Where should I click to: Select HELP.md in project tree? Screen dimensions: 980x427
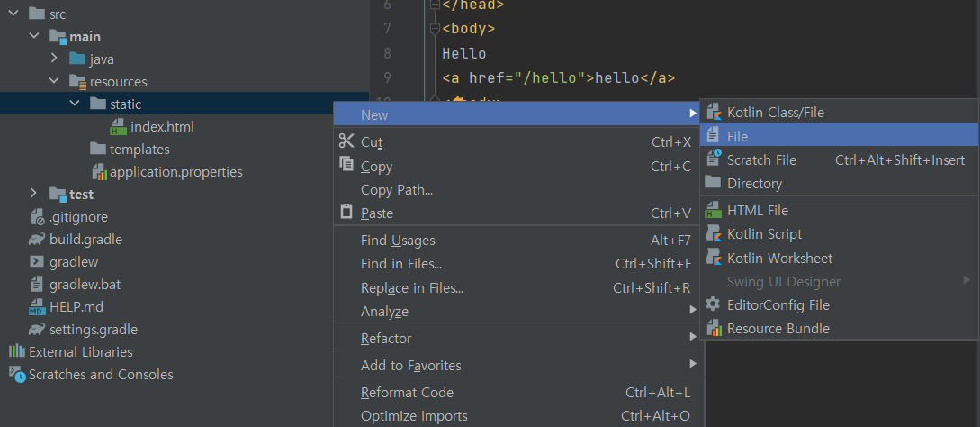click(x=76, y=307)
